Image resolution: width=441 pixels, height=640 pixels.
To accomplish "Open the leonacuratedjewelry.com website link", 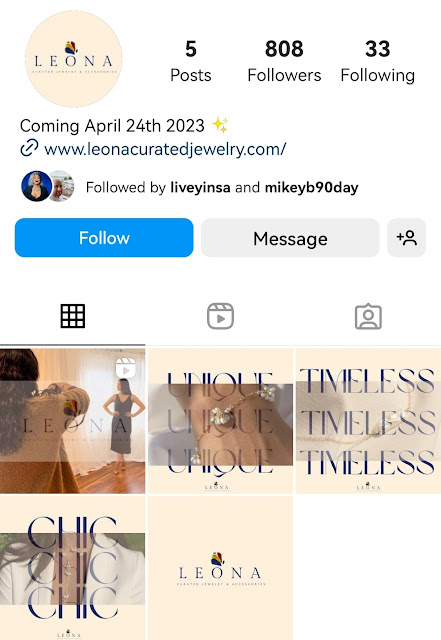I will [x=165, y=149].
